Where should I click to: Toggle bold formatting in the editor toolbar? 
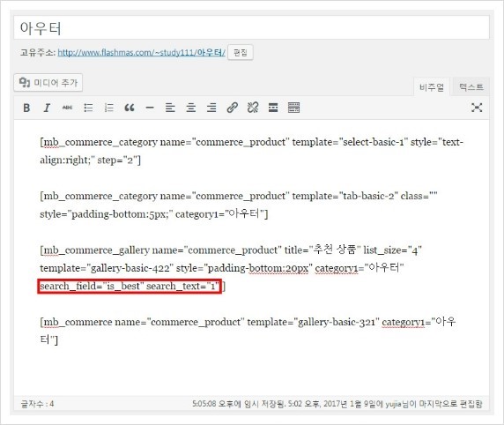pos(26,108)
